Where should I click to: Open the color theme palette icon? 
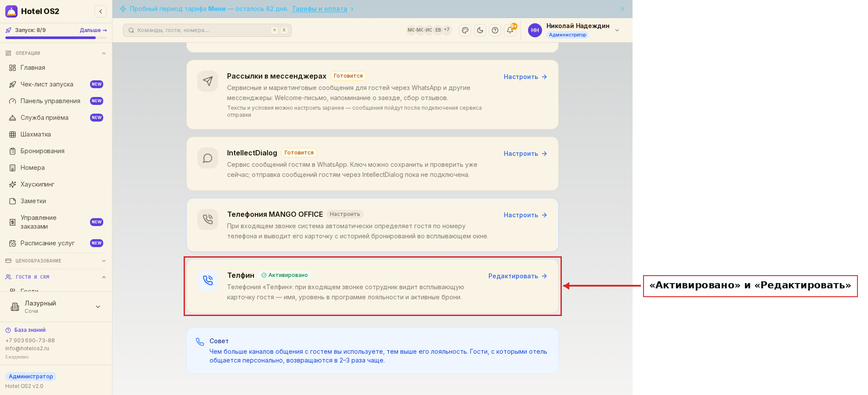click(x=465, y=30)
